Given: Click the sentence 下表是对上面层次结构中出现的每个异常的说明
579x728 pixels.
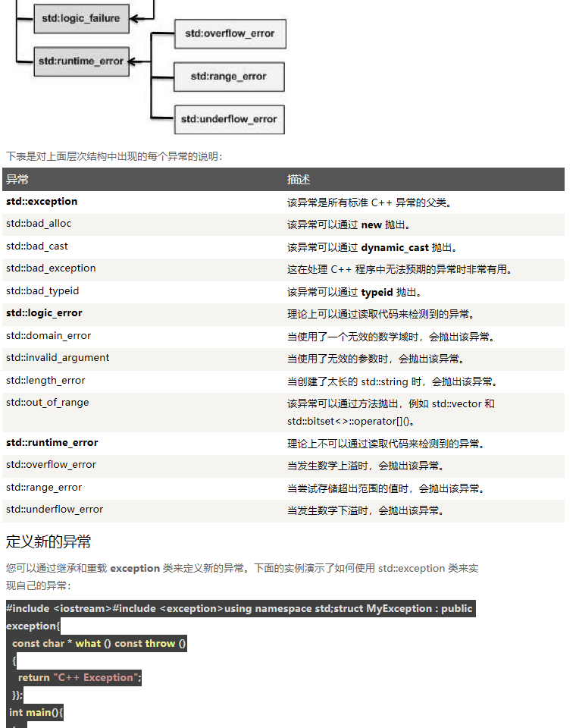Looking at the screenshot, I should point(114,156).
